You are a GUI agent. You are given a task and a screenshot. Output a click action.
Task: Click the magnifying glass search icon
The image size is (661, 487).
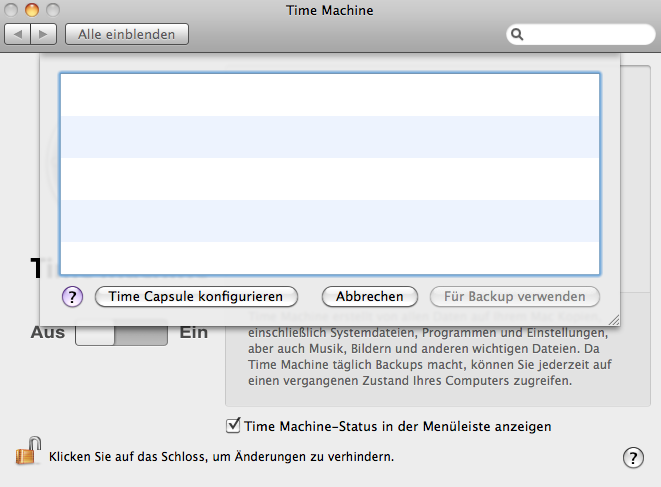(517, 34)
